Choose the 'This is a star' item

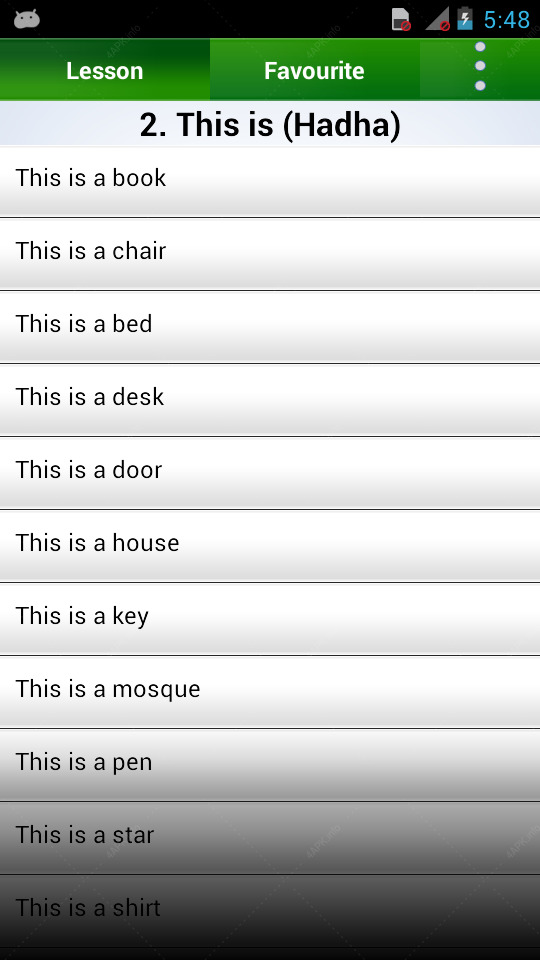270,837
